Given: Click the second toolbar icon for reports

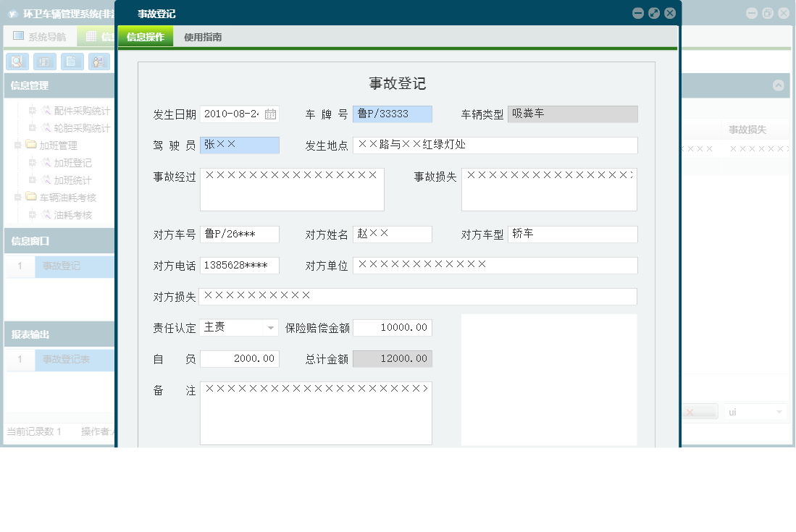Looking at the screenshot, I should coord(45,62).
